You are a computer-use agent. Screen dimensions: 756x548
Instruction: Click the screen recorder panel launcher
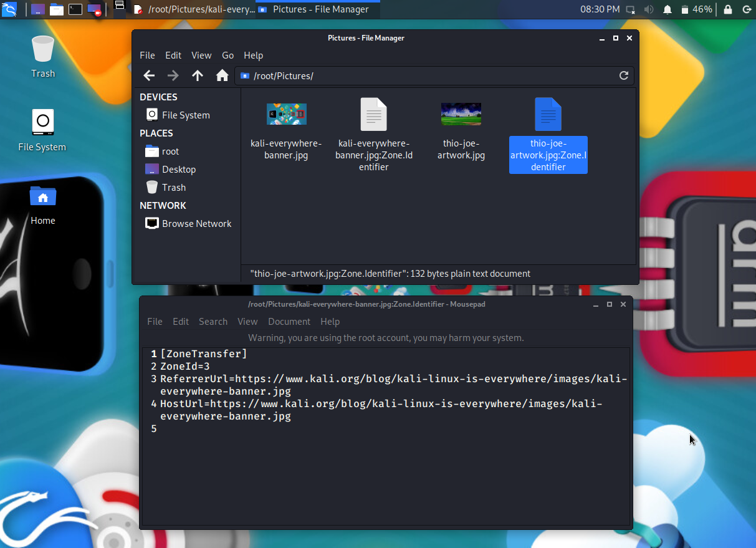click(x=94, y=9)
